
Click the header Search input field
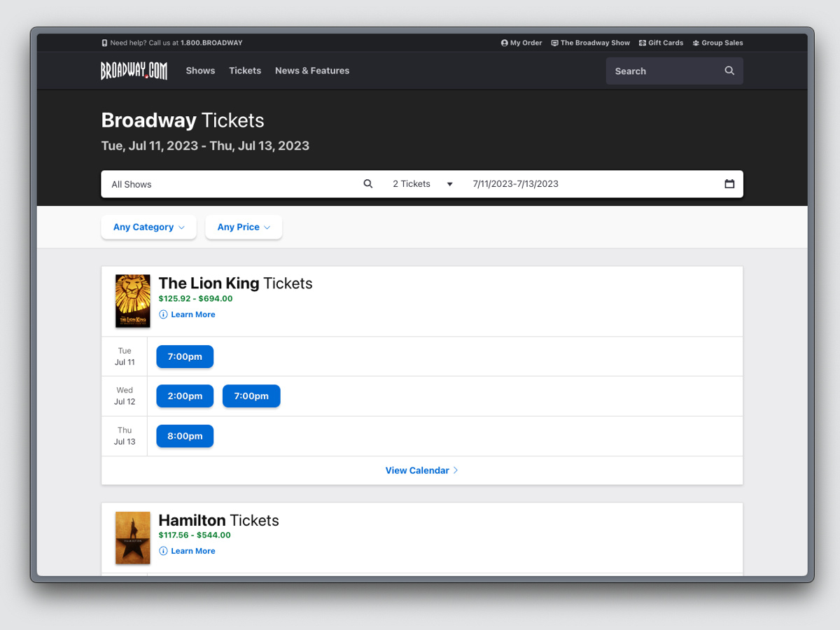pos(674,71)
